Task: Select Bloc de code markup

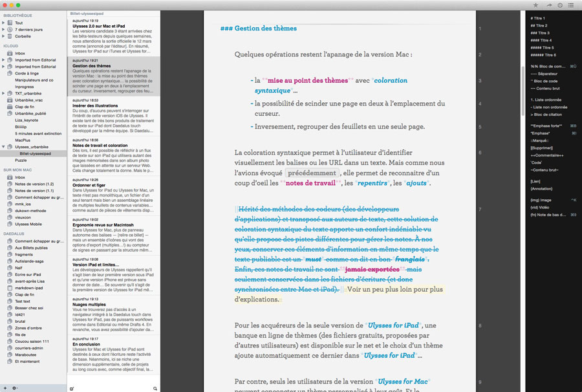Action: tap(544, 82)
